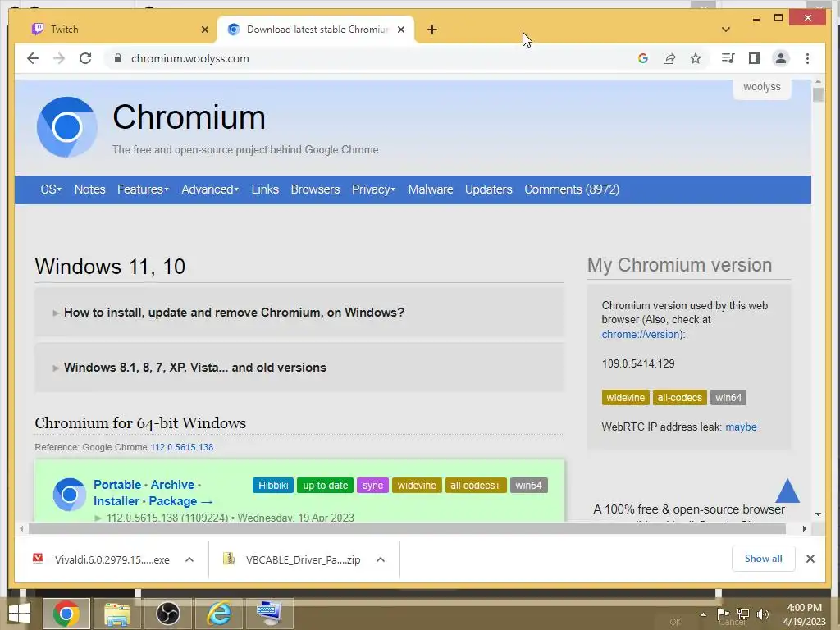Image resolution: width=840 pixels, height=630 pixels.
Task: Click the Chromium icon in the download card
Action: 70,495
